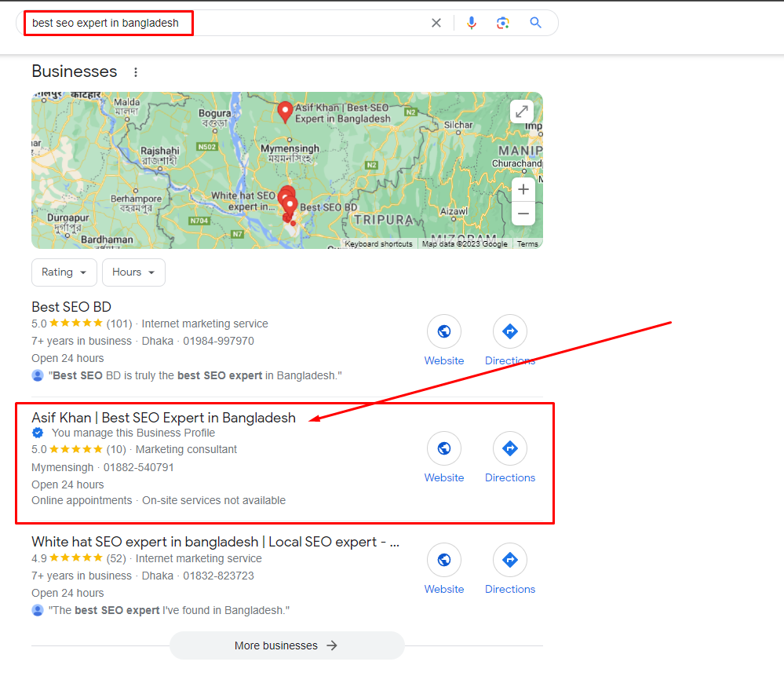The height and width of the screenshot is (680, 784).
Task: Expand the map to full view
Action: [522, 112]
